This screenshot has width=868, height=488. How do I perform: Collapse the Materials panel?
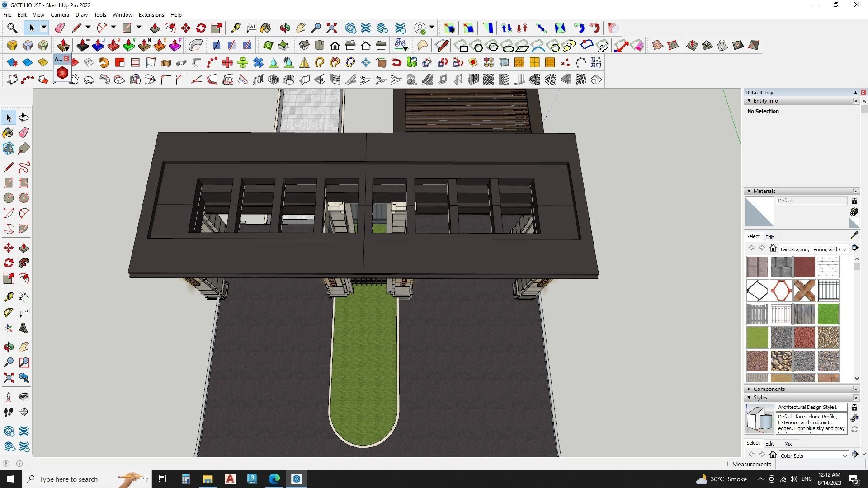[749, 191]
